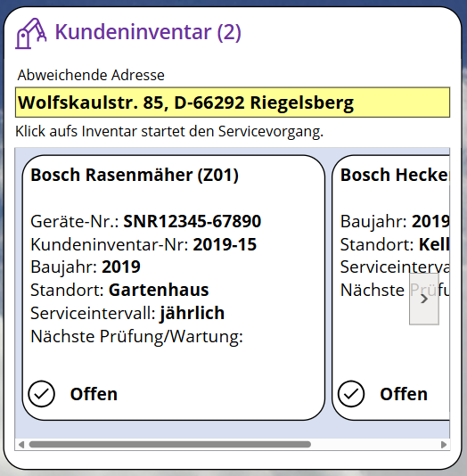
Task: Click Baujahr line on Bosch Hecke card
Action: [x=395, y=221]
